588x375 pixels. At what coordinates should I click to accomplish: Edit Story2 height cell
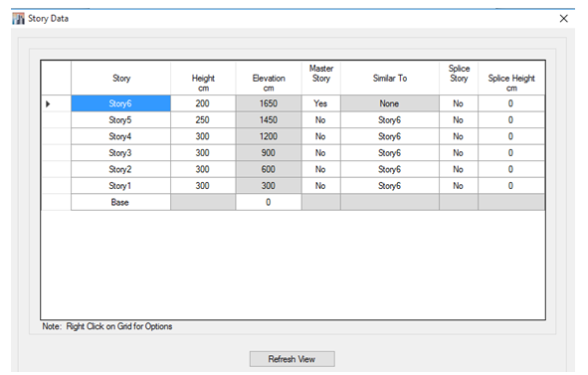tap(203, 169)
